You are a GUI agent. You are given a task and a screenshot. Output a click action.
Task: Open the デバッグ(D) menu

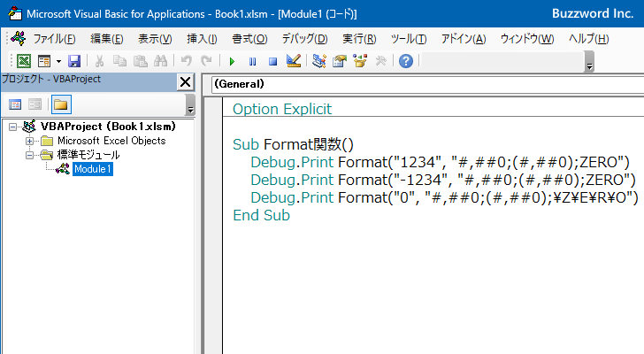coord(304,39)
